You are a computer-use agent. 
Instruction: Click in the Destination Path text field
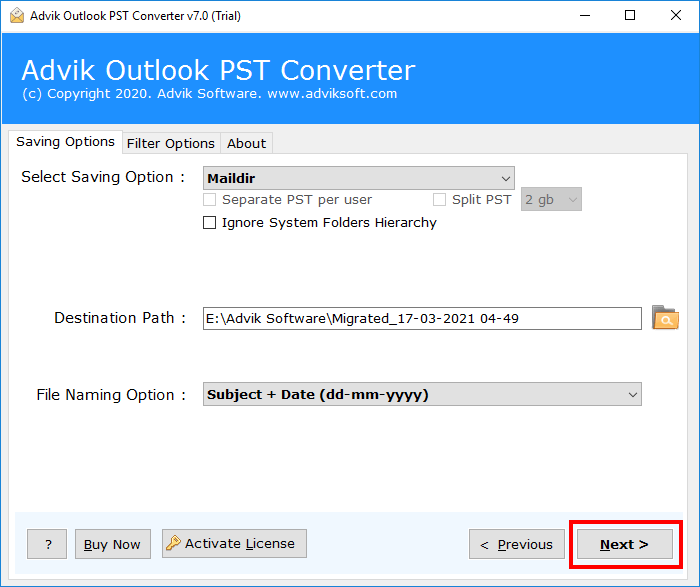(422, 318)
